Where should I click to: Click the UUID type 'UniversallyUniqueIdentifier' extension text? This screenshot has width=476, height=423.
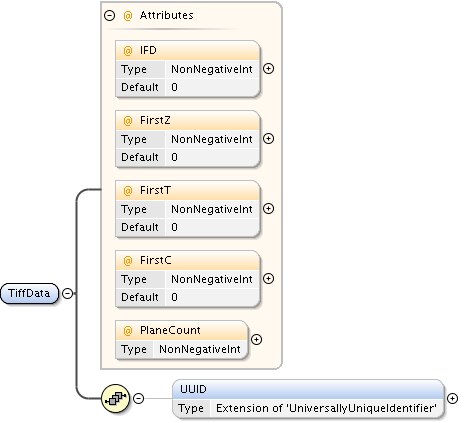[x=326, y=408]
